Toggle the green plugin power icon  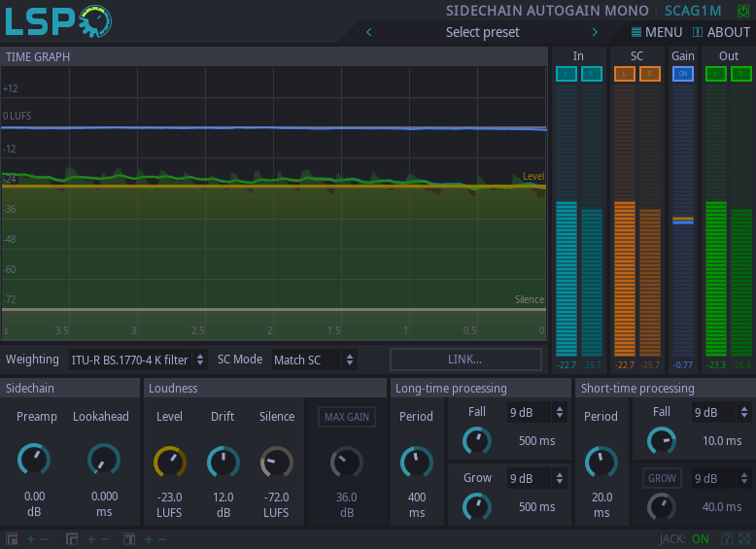click(743, 11)
